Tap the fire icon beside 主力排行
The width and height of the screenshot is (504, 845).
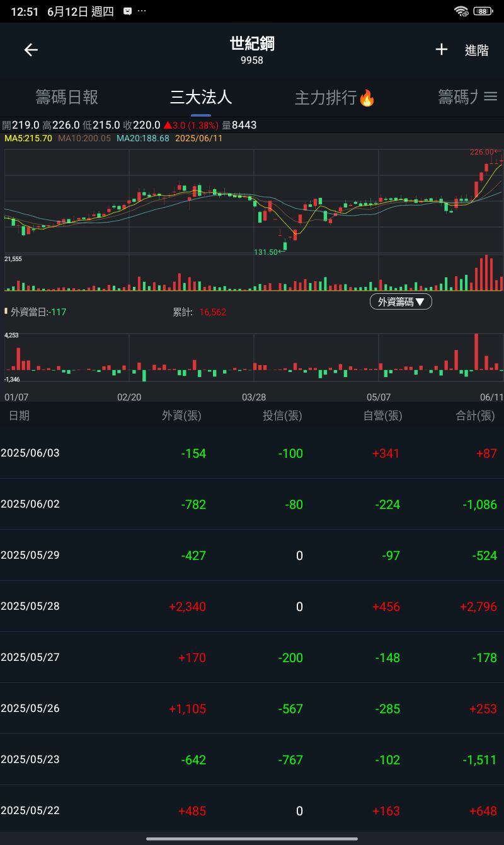coord(367,98)
